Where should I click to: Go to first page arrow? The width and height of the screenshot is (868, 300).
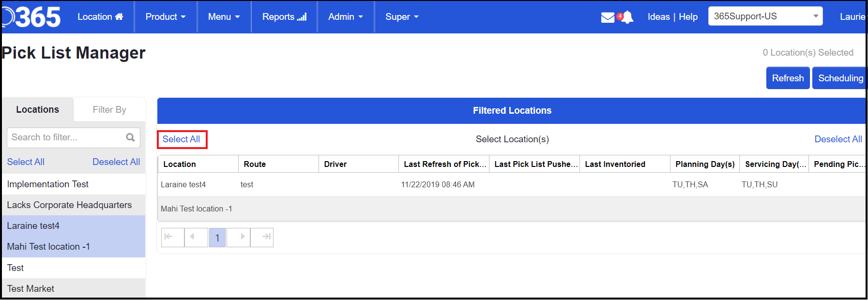coord(172,237)
